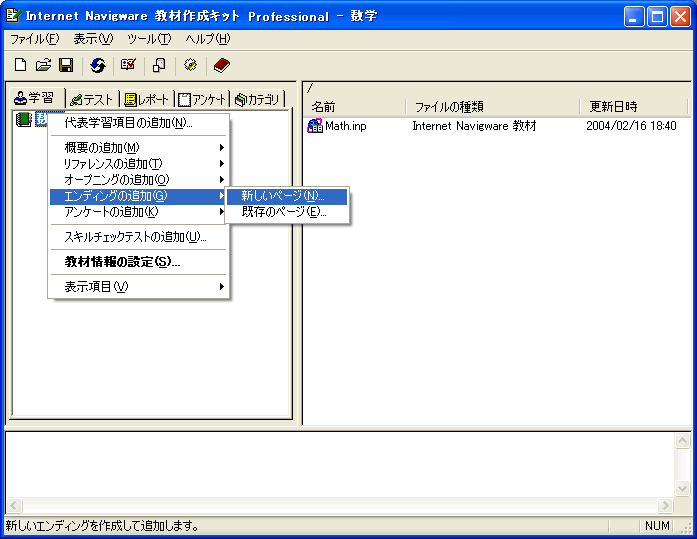Choose 代表学習項目の追加(N)... from context menu

[139, 123]
